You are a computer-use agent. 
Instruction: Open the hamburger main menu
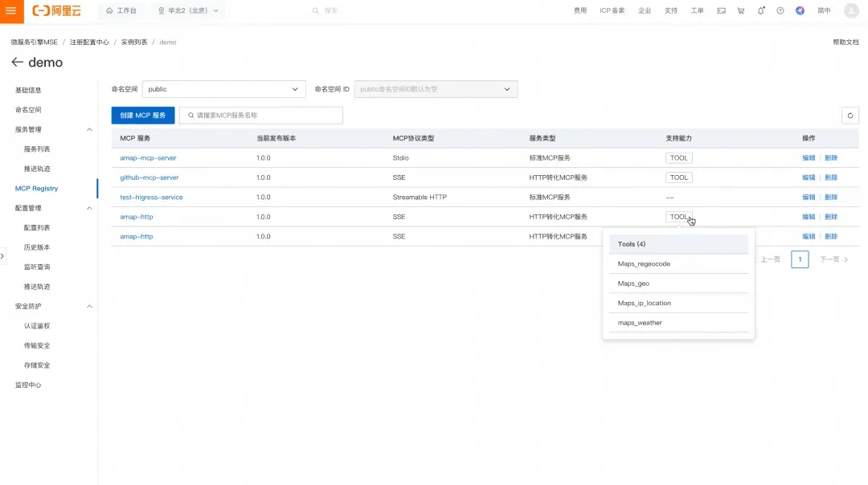pos(11,11)
